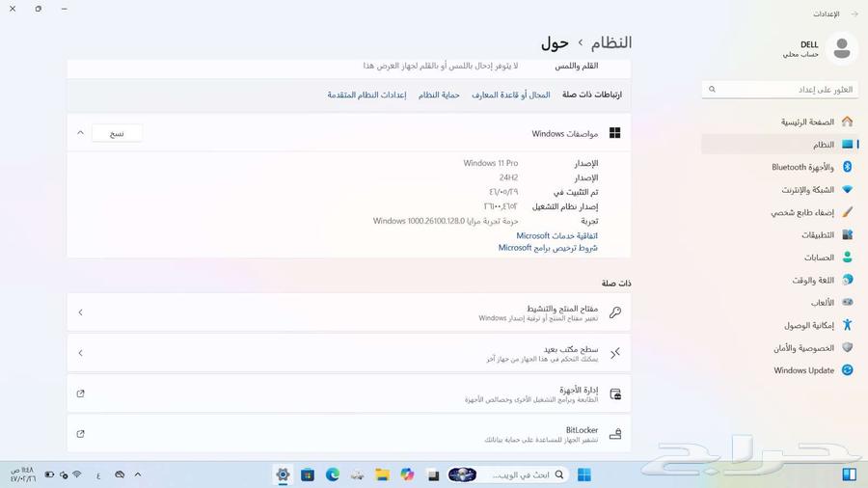Open the taskbar clock and date
Image resolution: width=868 pixels, height=488 pixels.
pos(23,474)
